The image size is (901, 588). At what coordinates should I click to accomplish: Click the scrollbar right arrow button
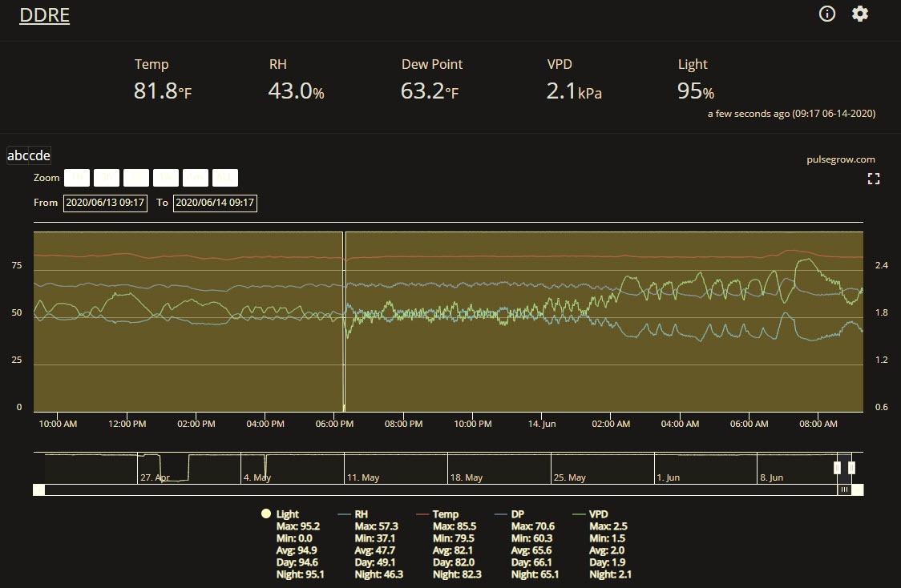click(858, 489)
